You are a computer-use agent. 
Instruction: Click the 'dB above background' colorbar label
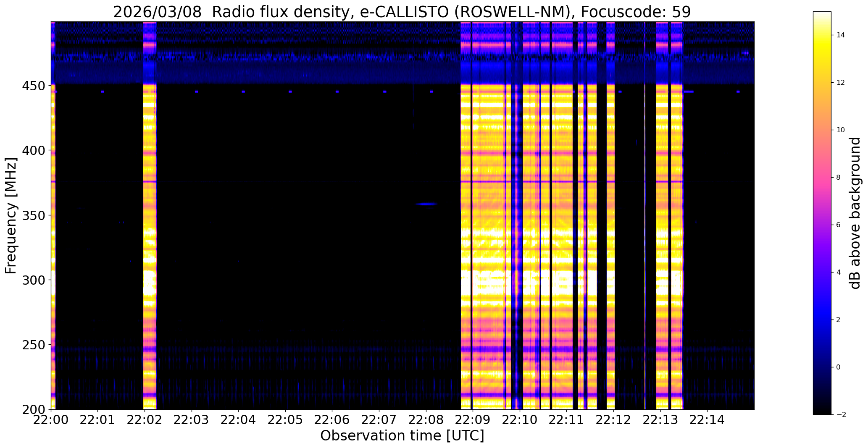(855, 213)
